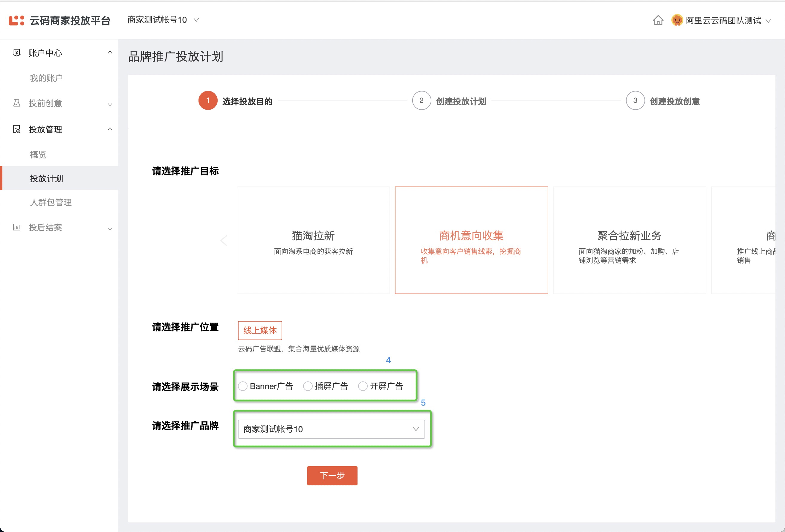The height and width of the screenshot is (532, 785).
Task: Click step 1 选择投放目的
Action: [x=236, y=101]
